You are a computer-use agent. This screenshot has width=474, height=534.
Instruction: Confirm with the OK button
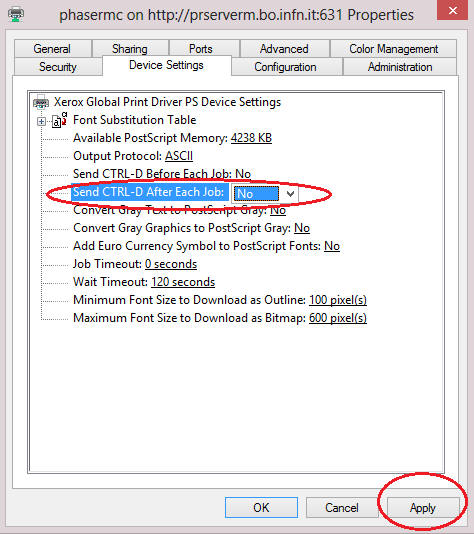pos(261,508)
